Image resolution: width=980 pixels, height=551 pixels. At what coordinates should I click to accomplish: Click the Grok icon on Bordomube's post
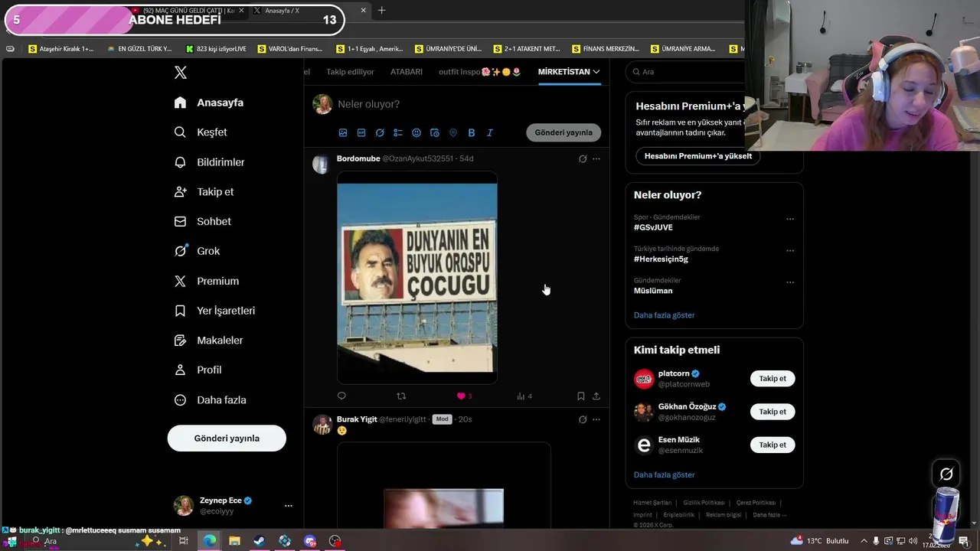[x=583, y=159]
